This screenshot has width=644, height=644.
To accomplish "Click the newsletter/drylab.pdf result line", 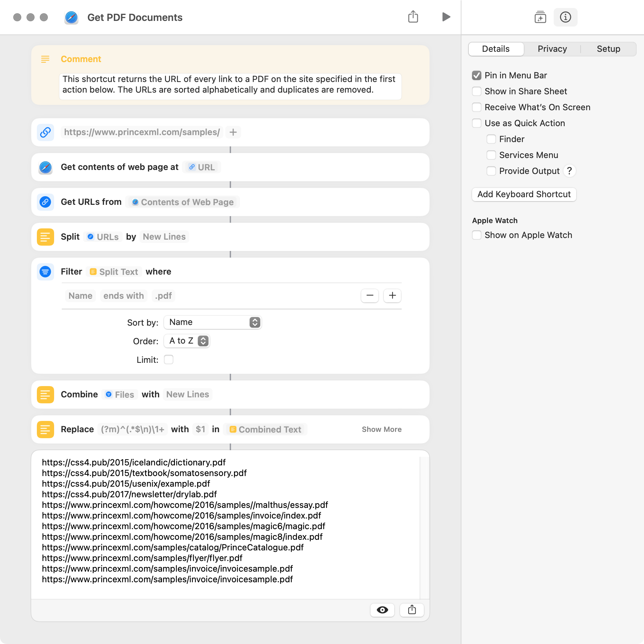I will click(129, 494).
